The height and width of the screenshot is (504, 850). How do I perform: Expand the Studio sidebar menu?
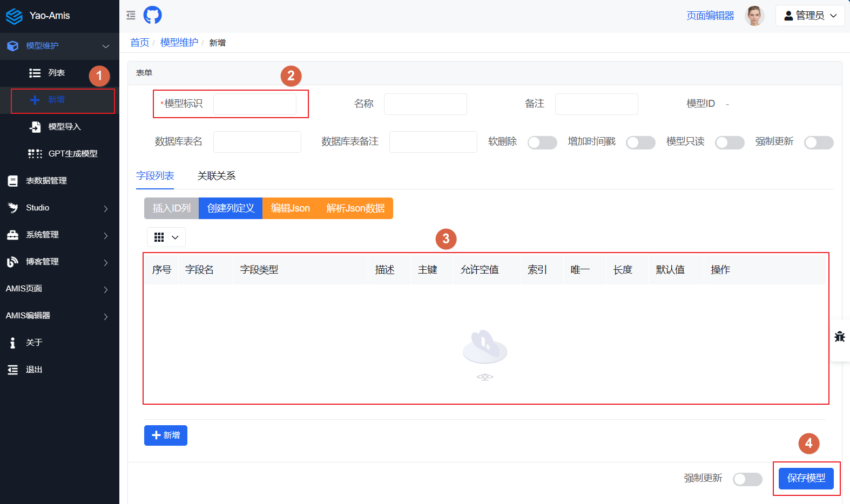59,208
